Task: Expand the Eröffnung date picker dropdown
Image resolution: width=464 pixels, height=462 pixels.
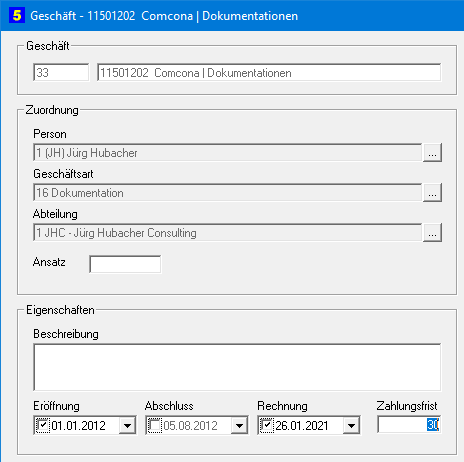Action: (x=127, y=425)
